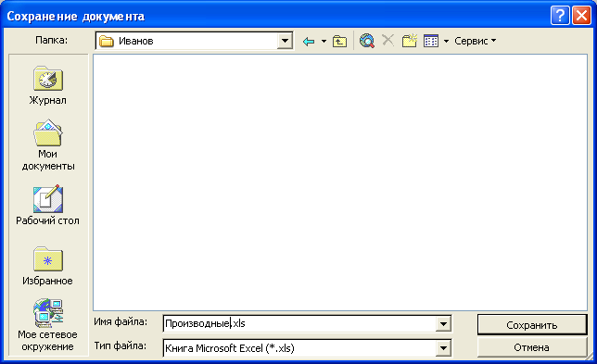Click the Отмена button
Image resolution: width=597 pixels, height=364 pixels.
532,347
